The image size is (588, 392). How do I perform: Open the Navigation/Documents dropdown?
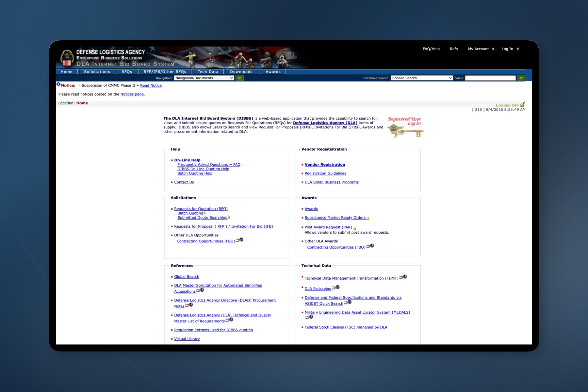204,78
